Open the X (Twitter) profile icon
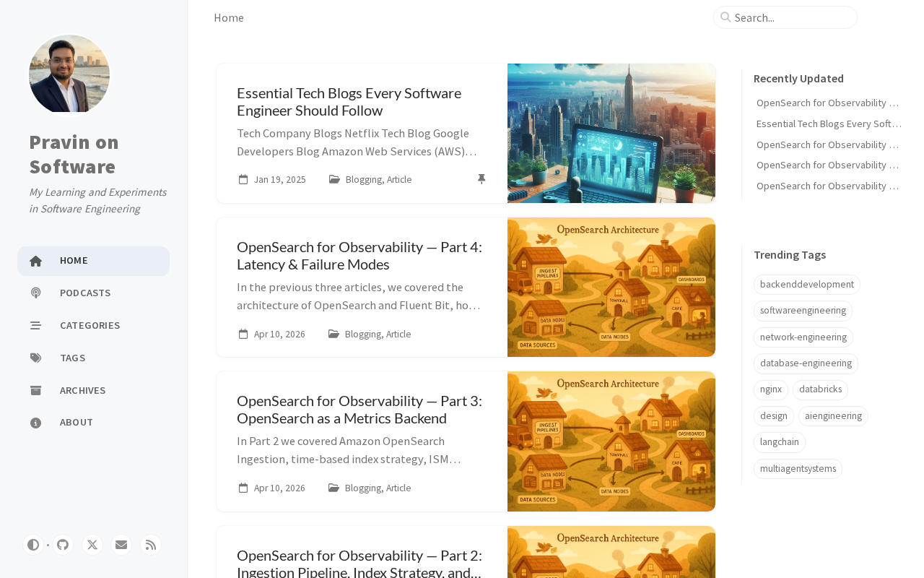 pos(92,545)
